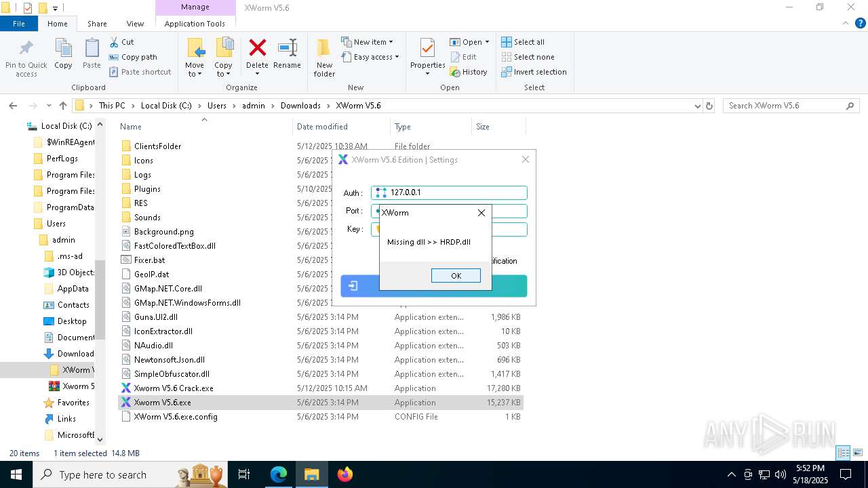The image size is (868, 488).
Task: Click Select none
Action: click(x=528, y=57)
